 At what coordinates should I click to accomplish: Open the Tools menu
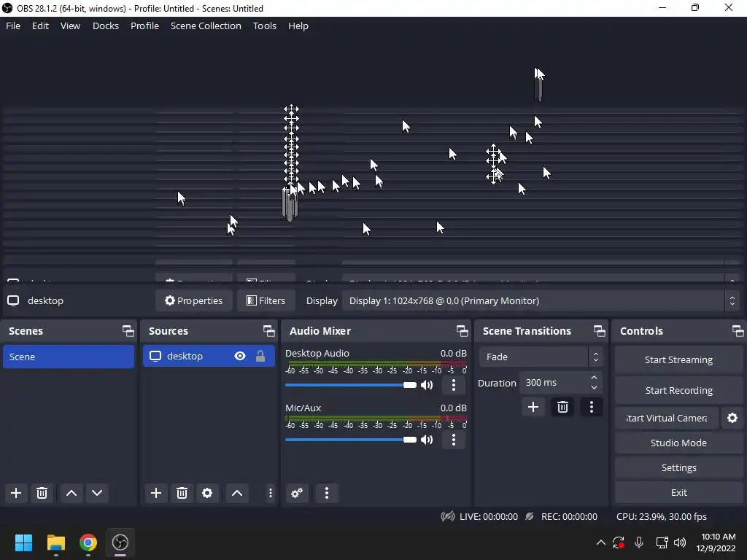point(264,26)
